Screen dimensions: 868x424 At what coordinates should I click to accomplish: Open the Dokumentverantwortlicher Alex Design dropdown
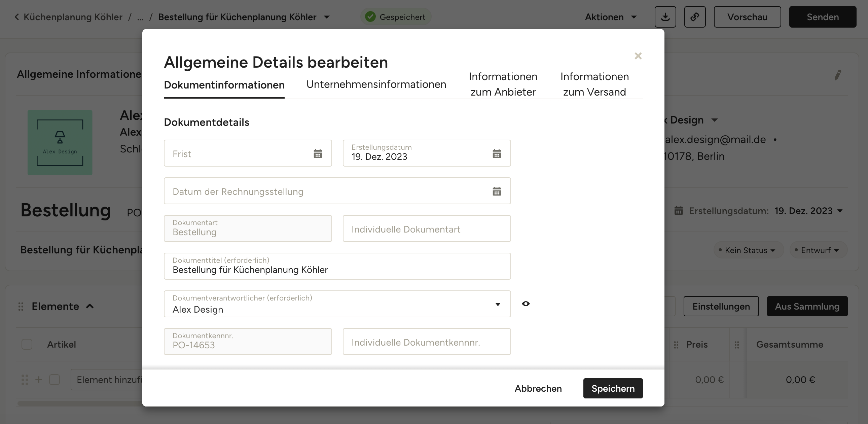pyautogui.click(x=337, y=304)
